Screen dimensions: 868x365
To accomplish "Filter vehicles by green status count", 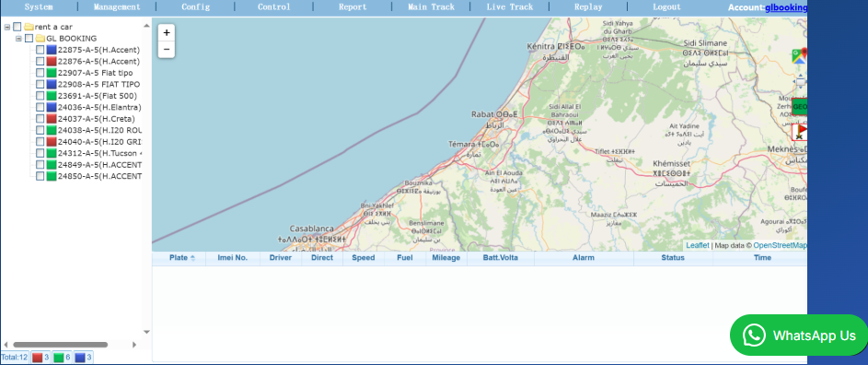I will (63, 358).
